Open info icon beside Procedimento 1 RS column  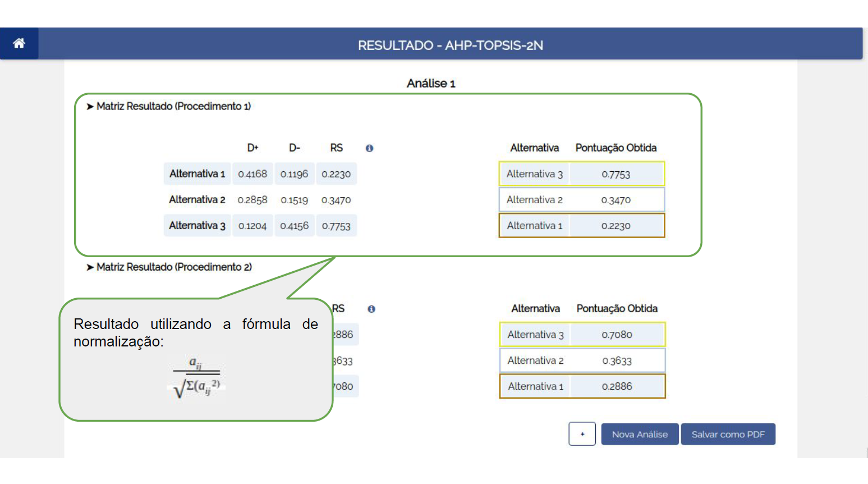369,148
